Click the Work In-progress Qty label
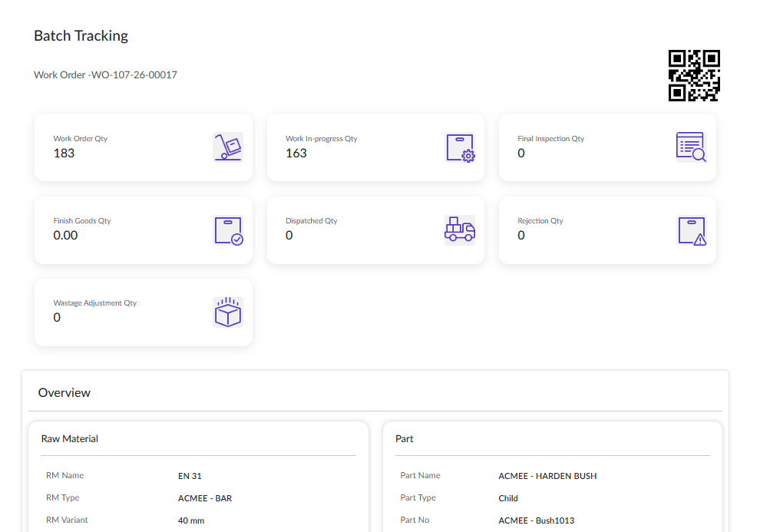760x532 pixels. [x=322, y=139]
